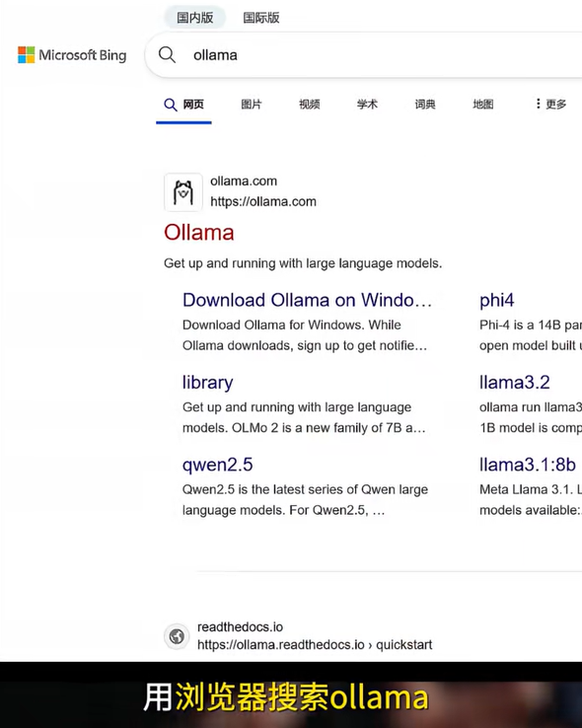The width and height of the screenshot is (582, 728).
Task: Click the readthedocs.io globe icon
Action: click(177, 636)
